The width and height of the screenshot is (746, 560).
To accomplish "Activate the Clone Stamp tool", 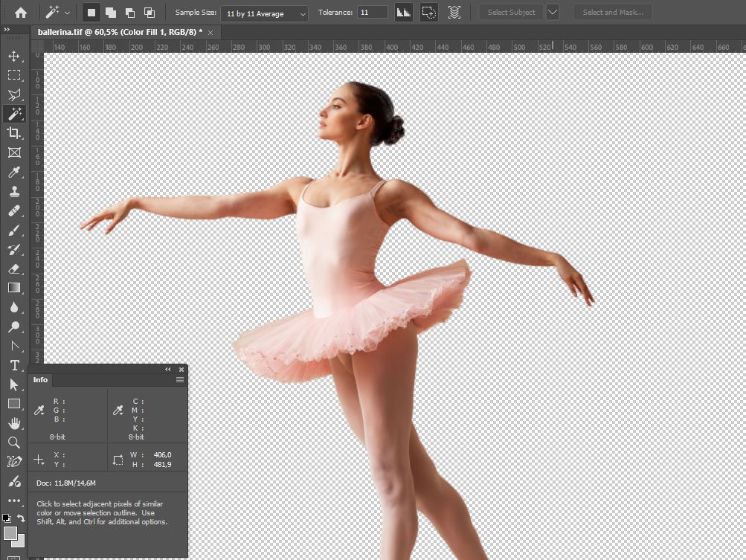I will pos(13,192).
